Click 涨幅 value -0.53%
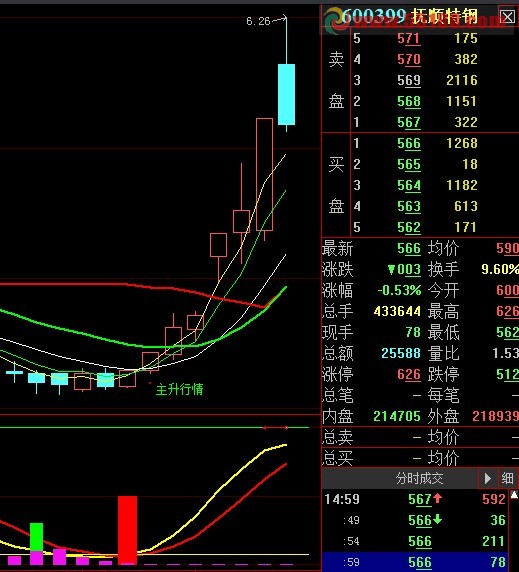Image resolution: width=519 pixels, height=572 pixels. click(x=399, y=291)
